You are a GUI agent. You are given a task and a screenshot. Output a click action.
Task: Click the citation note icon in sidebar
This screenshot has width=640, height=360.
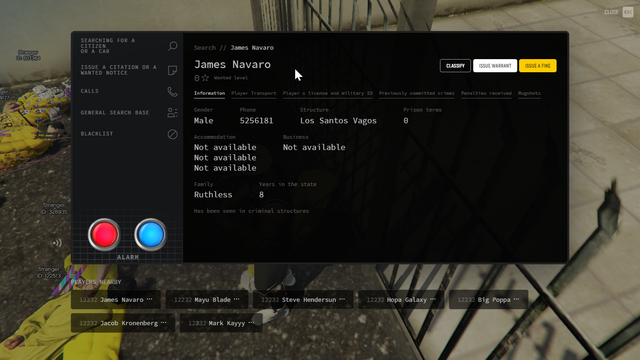pos(173,70)
